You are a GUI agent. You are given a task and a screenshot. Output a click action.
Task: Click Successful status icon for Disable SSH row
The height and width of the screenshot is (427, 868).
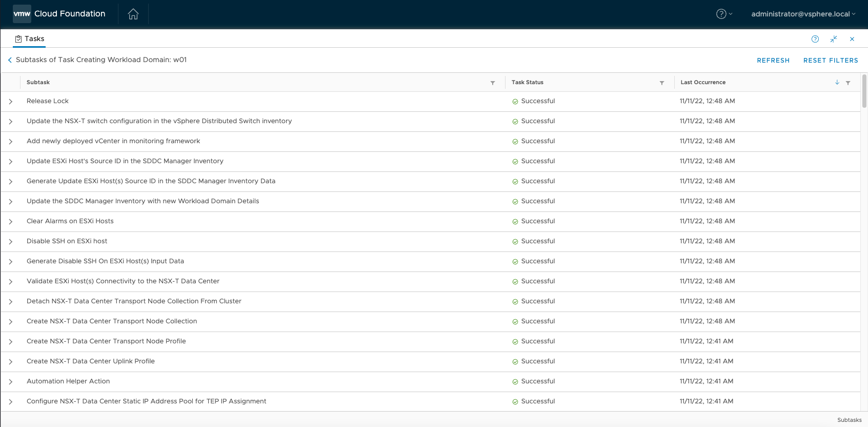(515, 242)
